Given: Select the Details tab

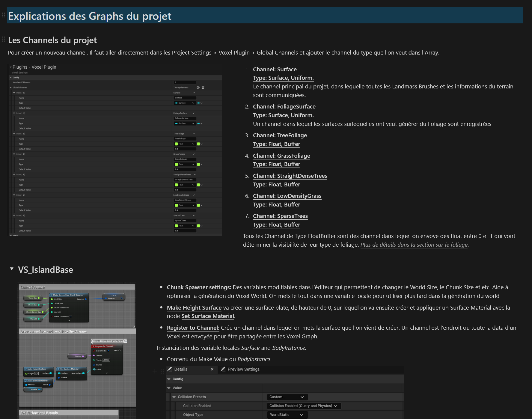Looking at the screenshot, I should coord(181,369).
